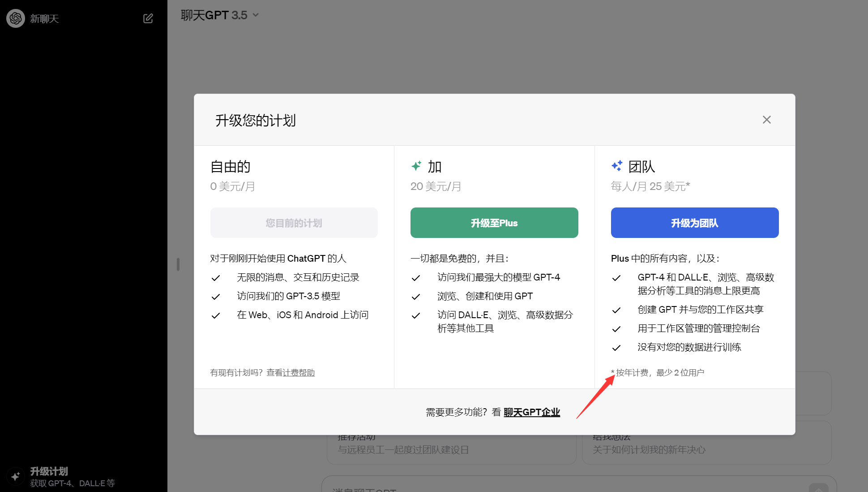The height and width of the screenshot is (492, 868).
Task: Click the dialog title 升级您的计划
Action: (x=256, y=121)
